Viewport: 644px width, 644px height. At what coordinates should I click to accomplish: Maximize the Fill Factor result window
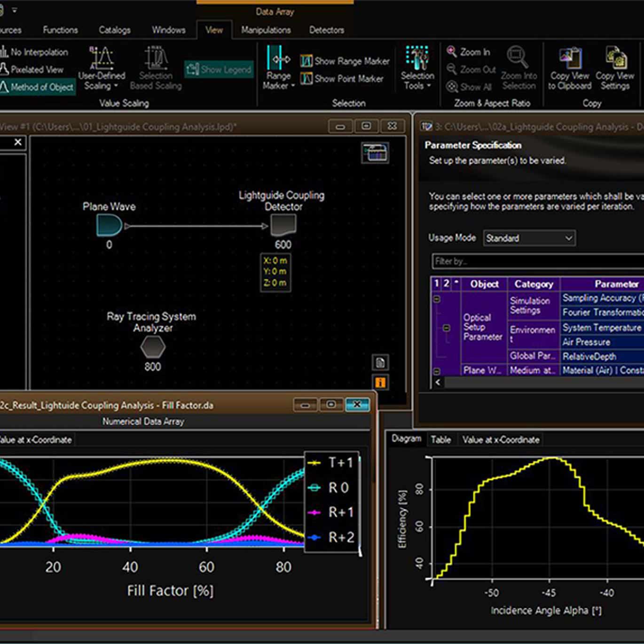(x=331, y=405)
